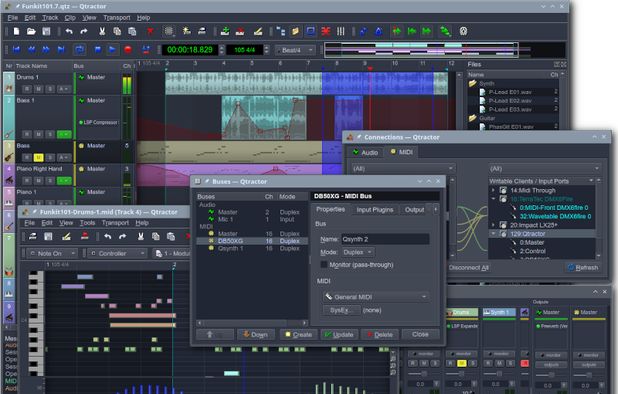This screenshot has width=618, height=394.
Task: Click Close in the Buses dialog
Action: click(420, 334)
